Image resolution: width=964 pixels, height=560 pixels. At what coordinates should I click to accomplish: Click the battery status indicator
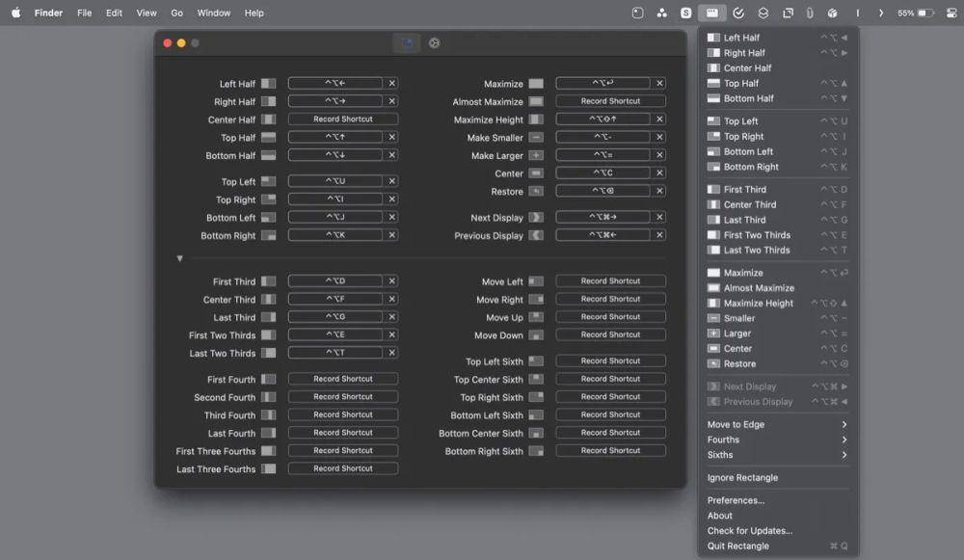[x=916, y=13]
